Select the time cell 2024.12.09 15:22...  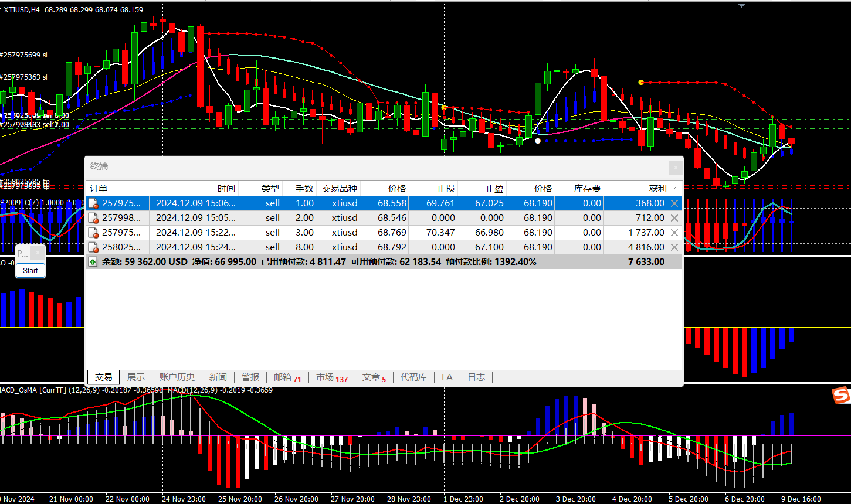point(194,233)
